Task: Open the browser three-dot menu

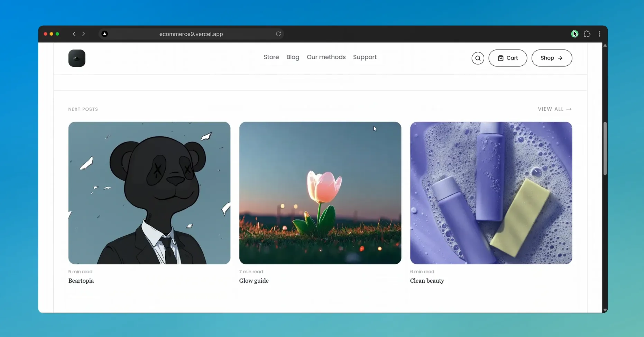Action: pos(599,34)
